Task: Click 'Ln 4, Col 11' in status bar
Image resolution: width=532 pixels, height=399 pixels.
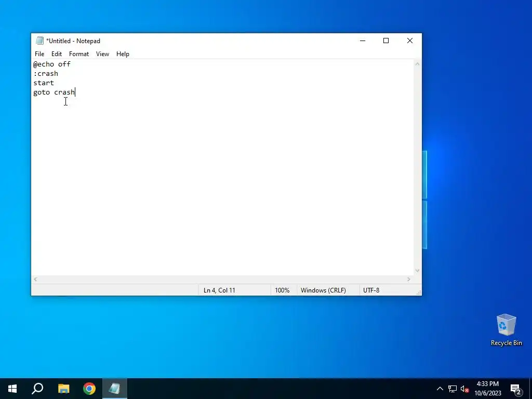Action: (219, 290)
